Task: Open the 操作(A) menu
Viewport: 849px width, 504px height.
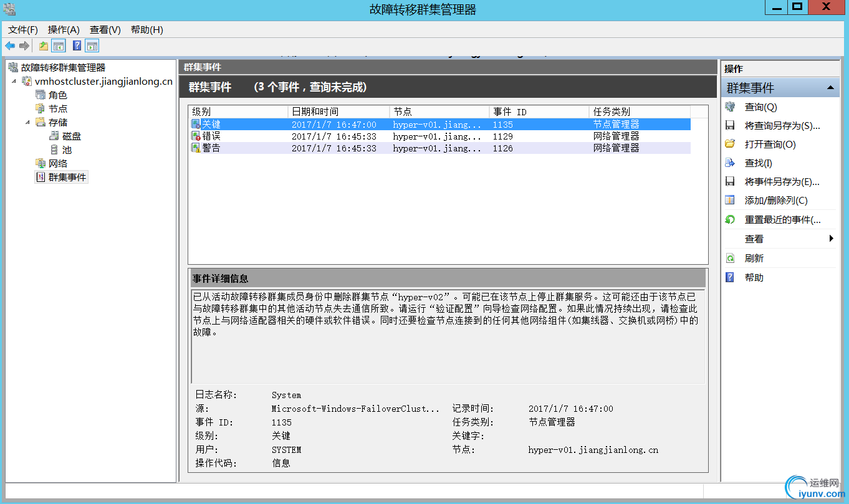Action: click(64, 29)
